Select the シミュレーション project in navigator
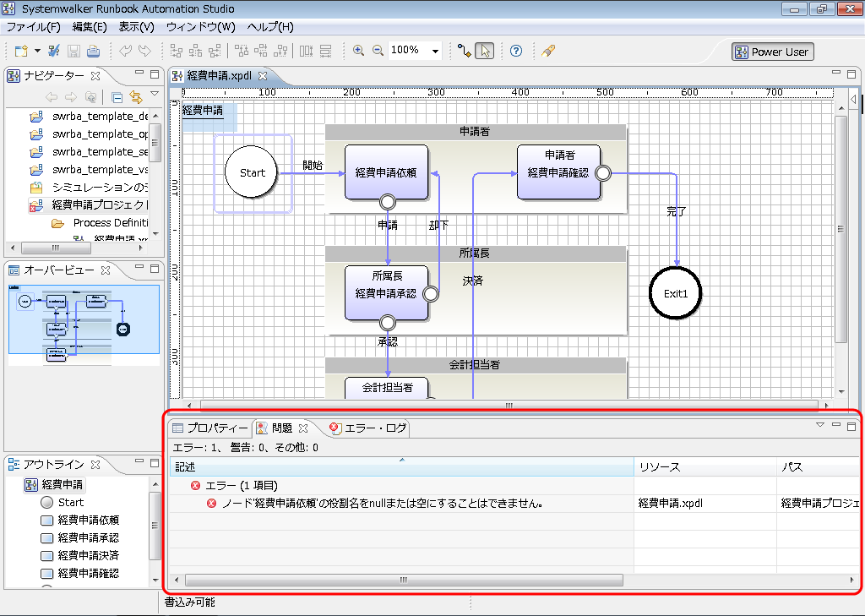865x616 pixels. point(100,187)
